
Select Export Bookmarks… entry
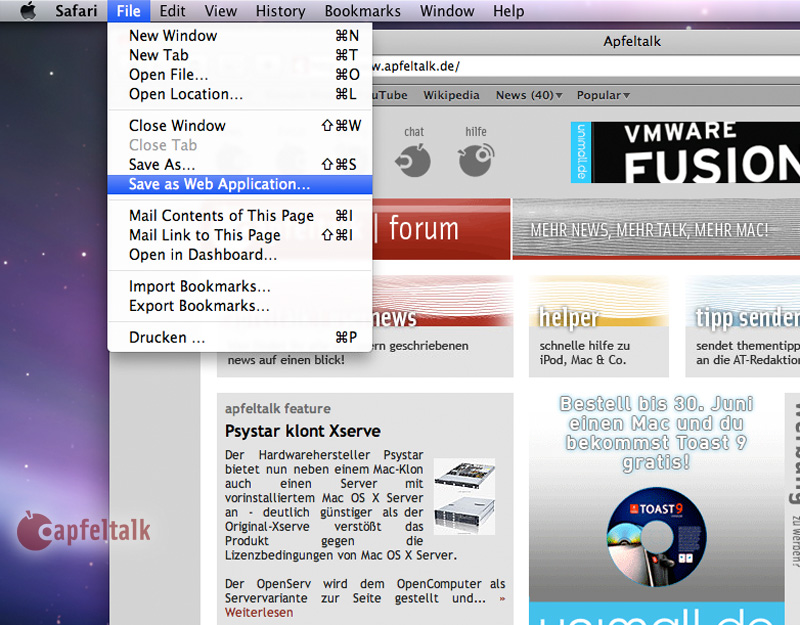tap(240, 306)
